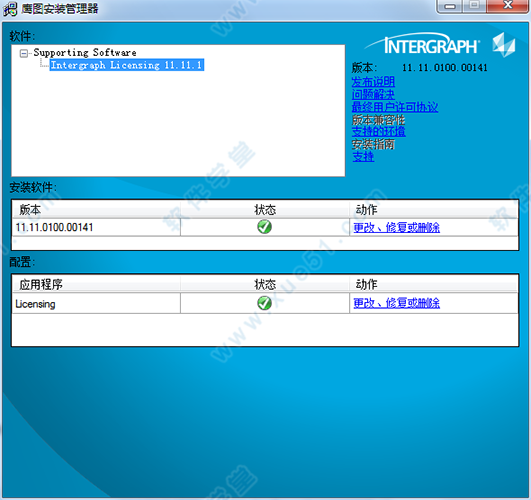Image resolution: width=531 pixels, height=500 pixels.
Task: Click the green check icon in the installed software row
Action: (264, 227)
